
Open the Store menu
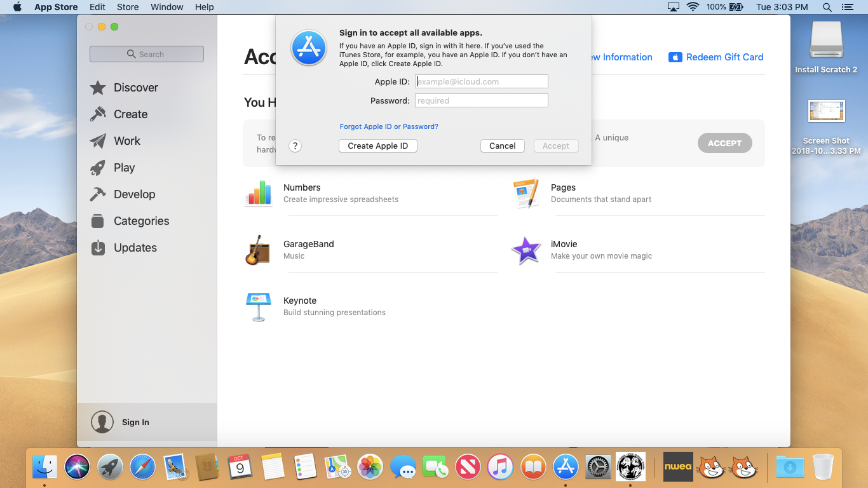[128, 7]
